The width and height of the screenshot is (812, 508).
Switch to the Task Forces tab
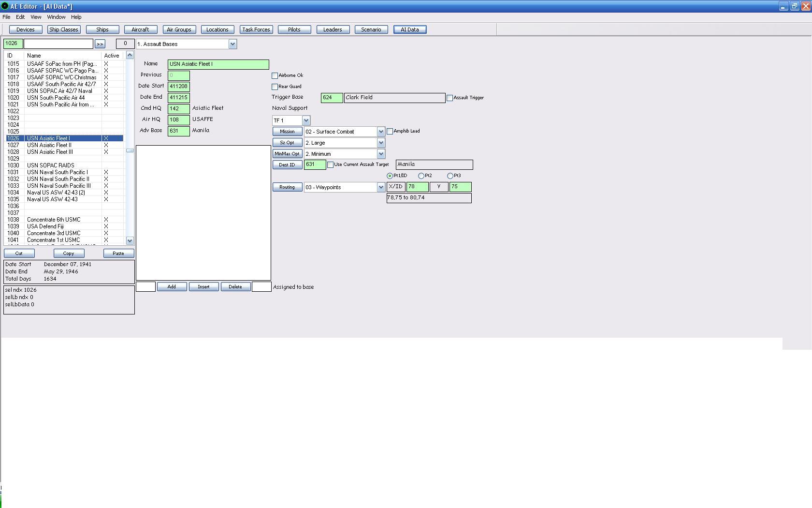(256, 30)
